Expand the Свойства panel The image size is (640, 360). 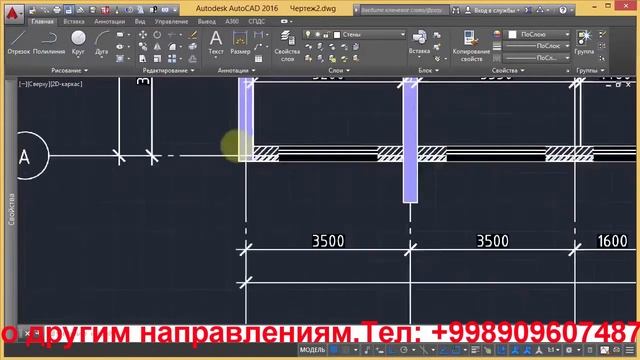click(508, 71)
